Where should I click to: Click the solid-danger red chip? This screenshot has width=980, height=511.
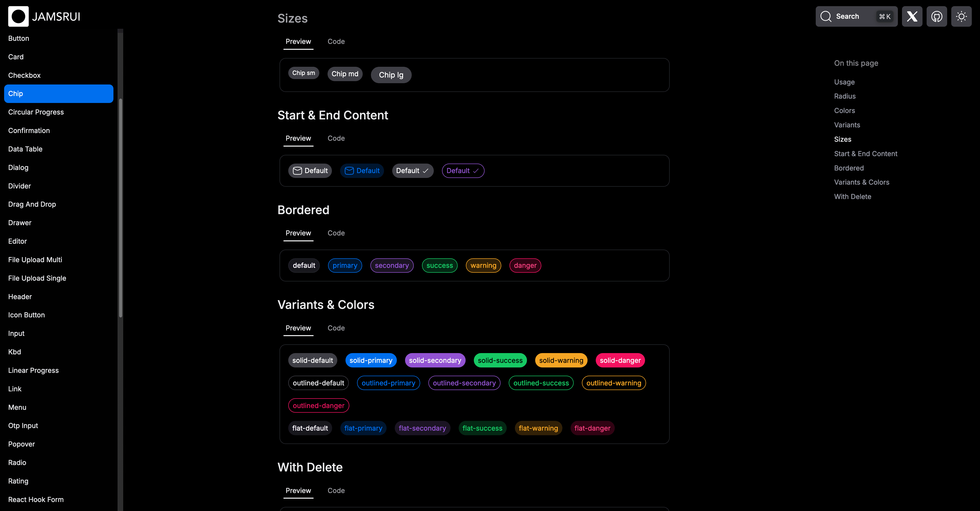pyautogui.click(x=620, y=360)
